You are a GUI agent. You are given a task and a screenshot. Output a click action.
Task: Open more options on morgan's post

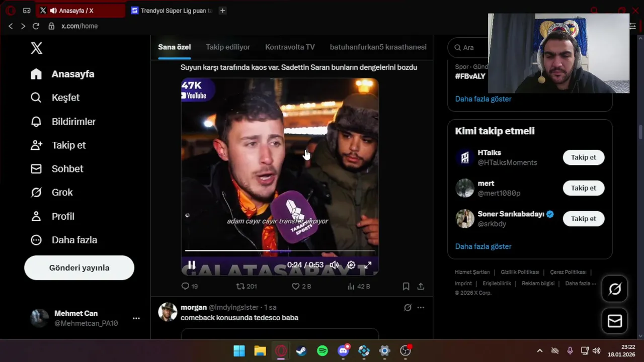tap(421, 307)
